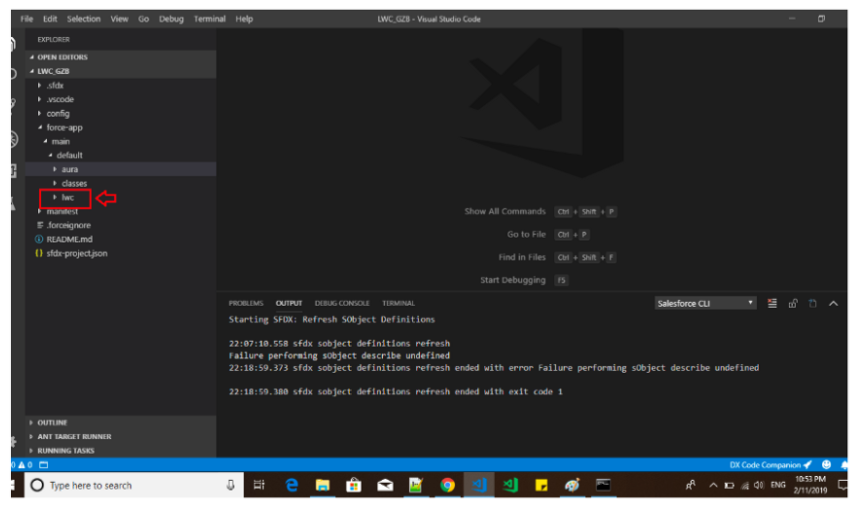Click the output line ending 'exit code 1'
Viewport: 860px width, 510px height.
pos(395,392)
